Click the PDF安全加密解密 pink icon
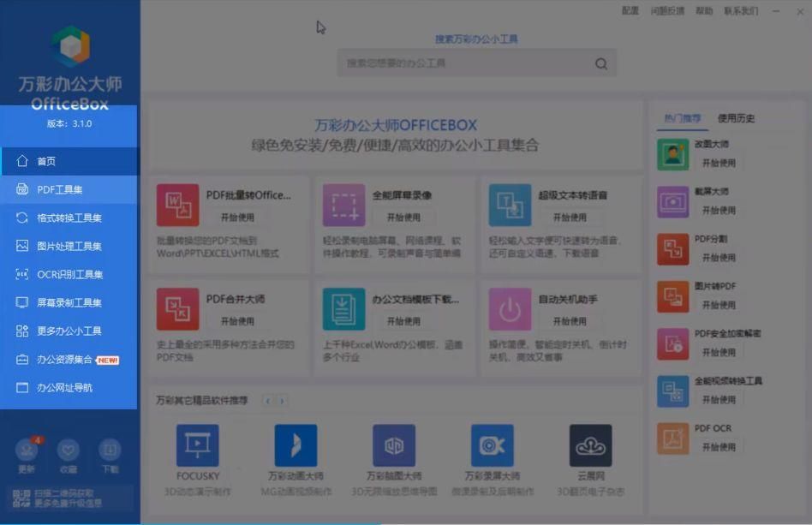The width and height of the screenshot is (812, 525). tap(672, 343)
